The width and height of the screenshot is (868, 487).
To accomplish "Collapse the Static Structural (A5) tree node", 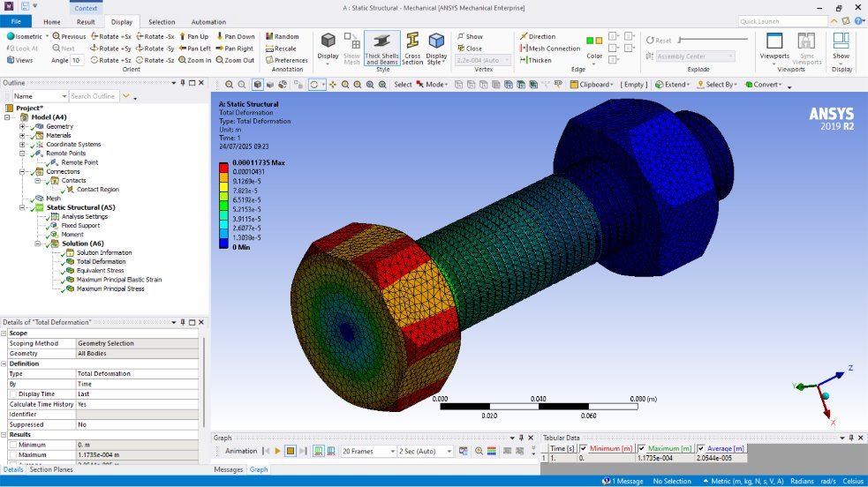I will (x=22, y=208).
